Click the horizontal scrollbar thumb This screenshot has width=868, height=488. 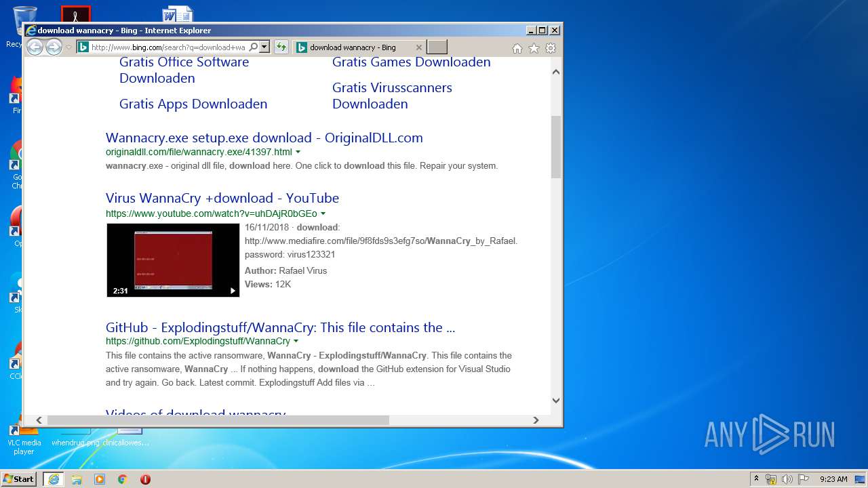coord(218,420)
